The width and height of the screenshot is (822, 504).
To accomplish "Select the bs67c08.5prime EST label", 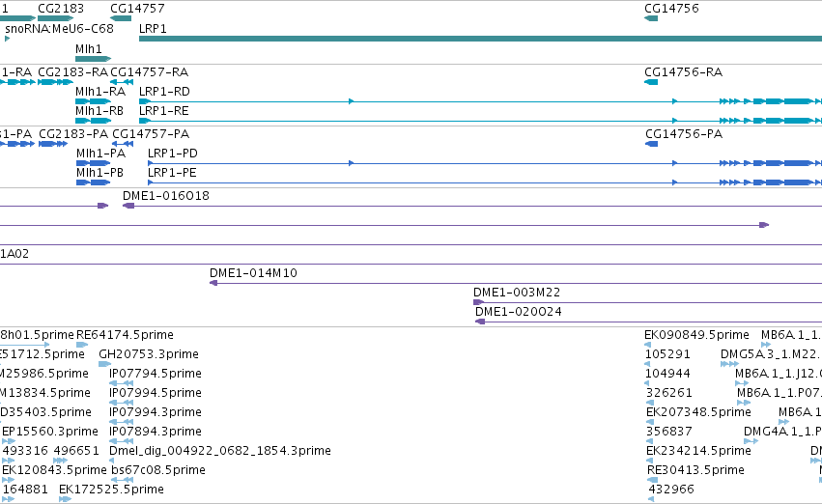I will pos(158,470).
